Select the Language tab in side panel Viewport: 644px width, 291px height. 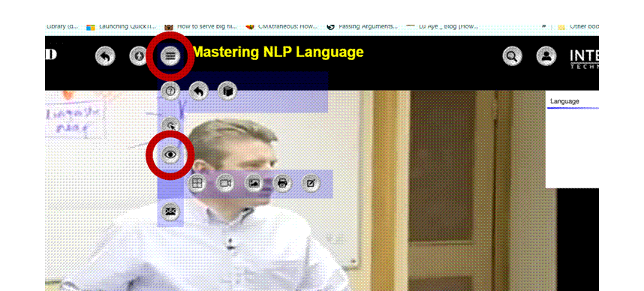point(564,101)
